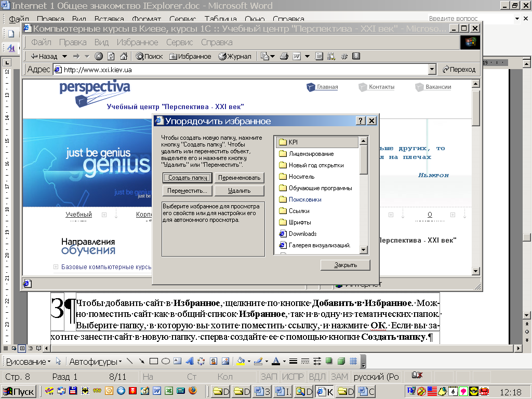
Task: Insert WordArt from Drawing toolbar
Action: [189, 362]
